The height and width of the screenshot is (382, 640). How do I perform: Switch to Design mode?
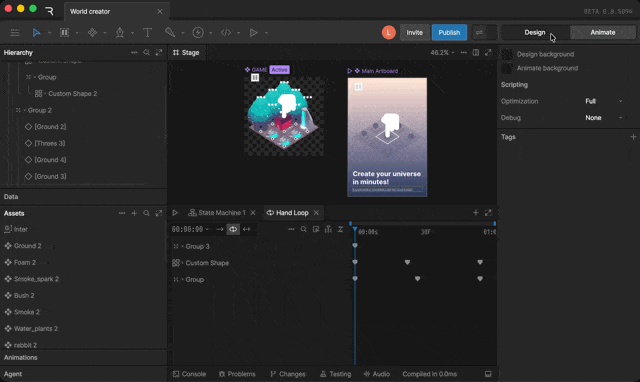click(535, 33)
